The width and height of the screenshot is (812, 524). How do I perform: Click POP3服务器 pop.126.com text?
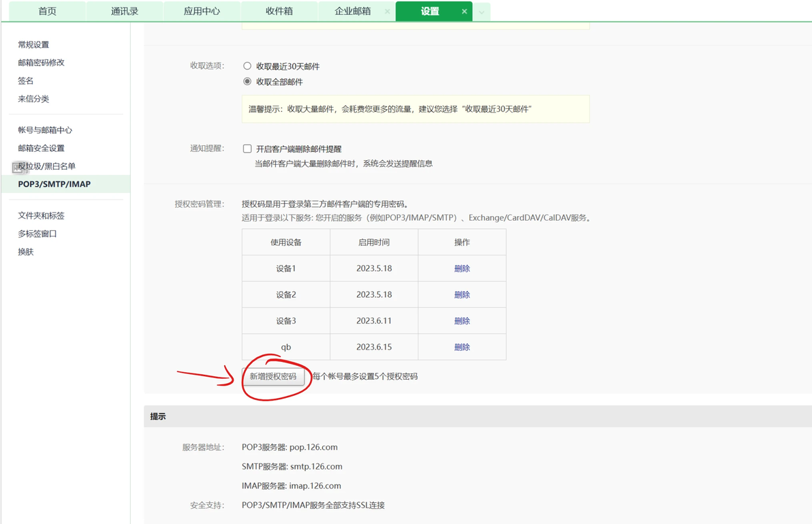[290, 448]
